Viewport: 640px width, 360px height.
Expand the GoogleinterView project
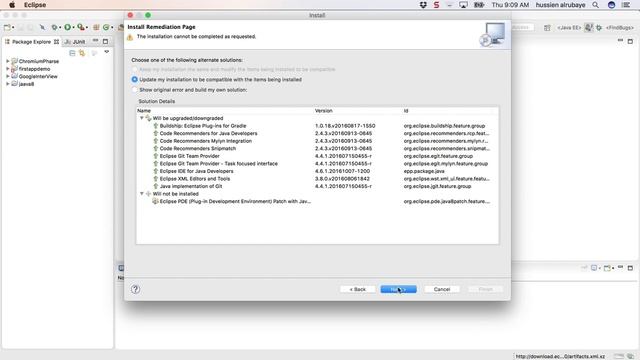pyautogui.click(x=7, y=76)
